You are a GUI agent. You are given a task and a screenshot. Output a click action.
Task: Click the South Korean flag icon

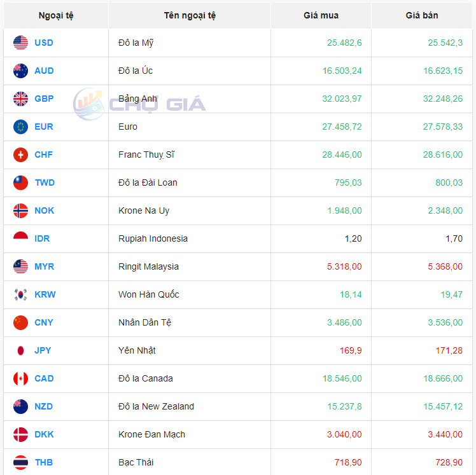(20, 294)
